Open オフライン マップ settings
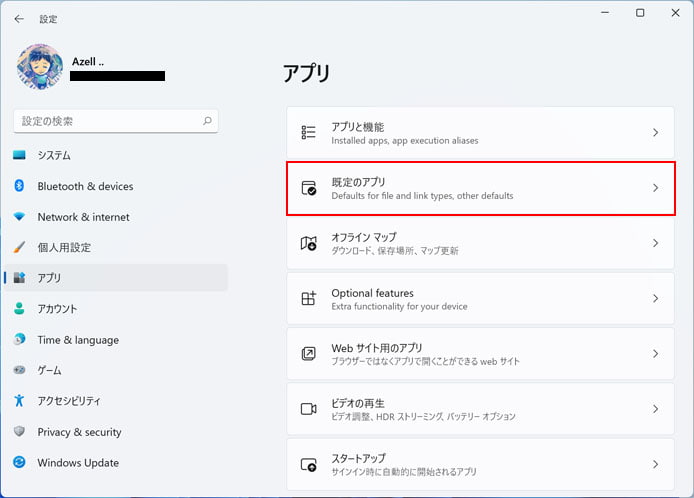 (480, 243)
